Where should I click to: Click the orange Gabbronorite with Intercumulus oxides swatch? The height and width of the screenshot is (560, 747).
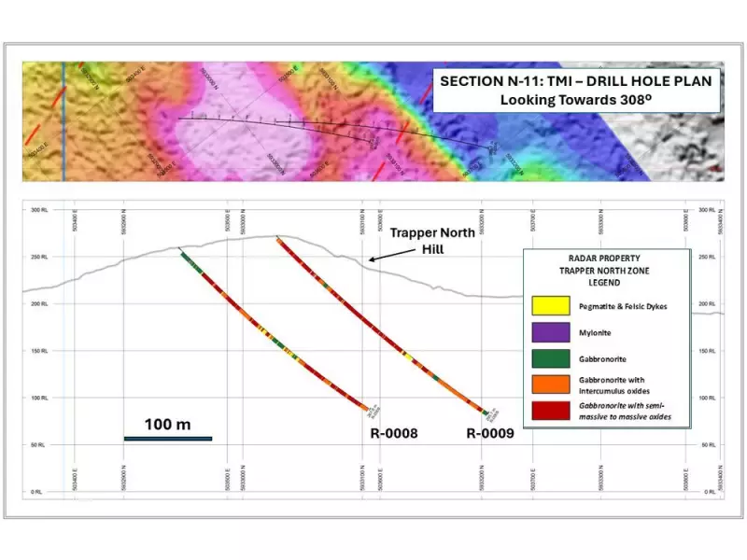point(551,385)
